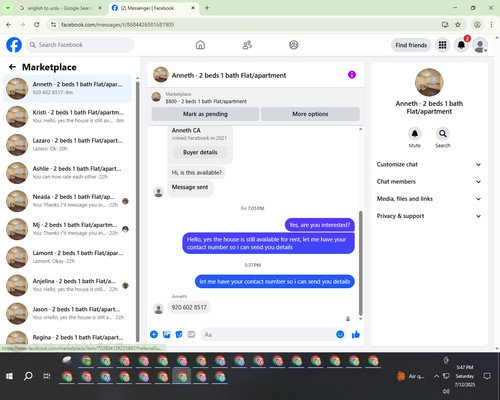Focus the Search Facebook field
The image size is (500, 400).
pyautogui.click(x=80, y=45)
